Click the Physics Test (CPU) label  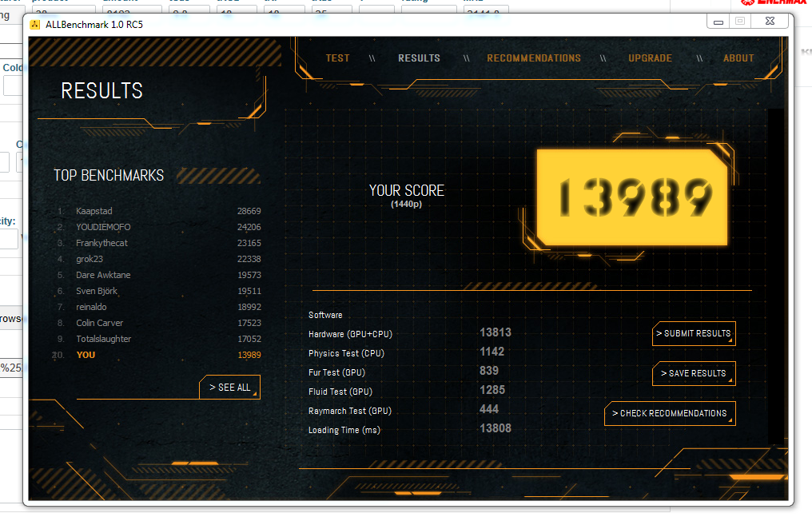click(x=346, y=354)
